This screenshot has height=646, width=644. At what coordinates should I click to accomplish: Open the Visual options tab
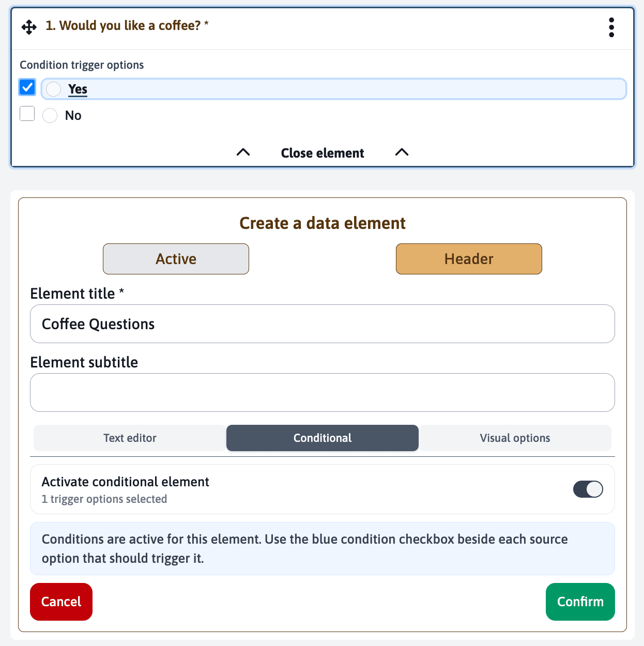(x=515, y=438)
